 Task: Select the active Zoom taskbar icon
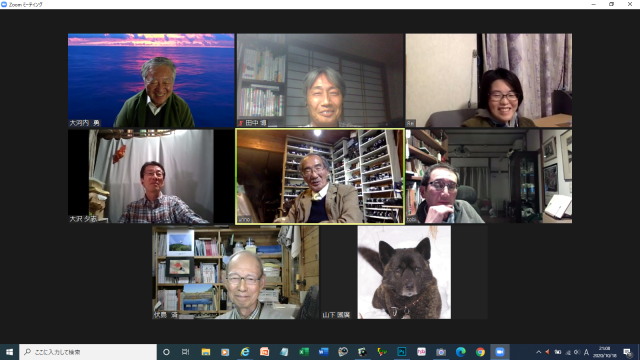click(x=500, y=352)
